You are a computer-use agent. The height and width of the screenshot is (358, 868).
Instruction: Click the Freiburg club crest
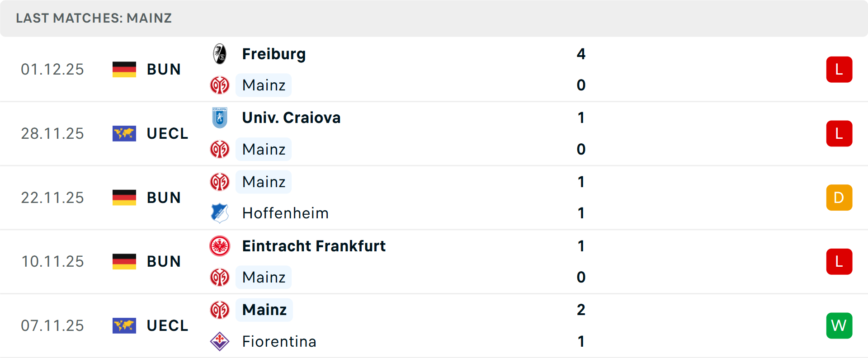coord(220,54)
